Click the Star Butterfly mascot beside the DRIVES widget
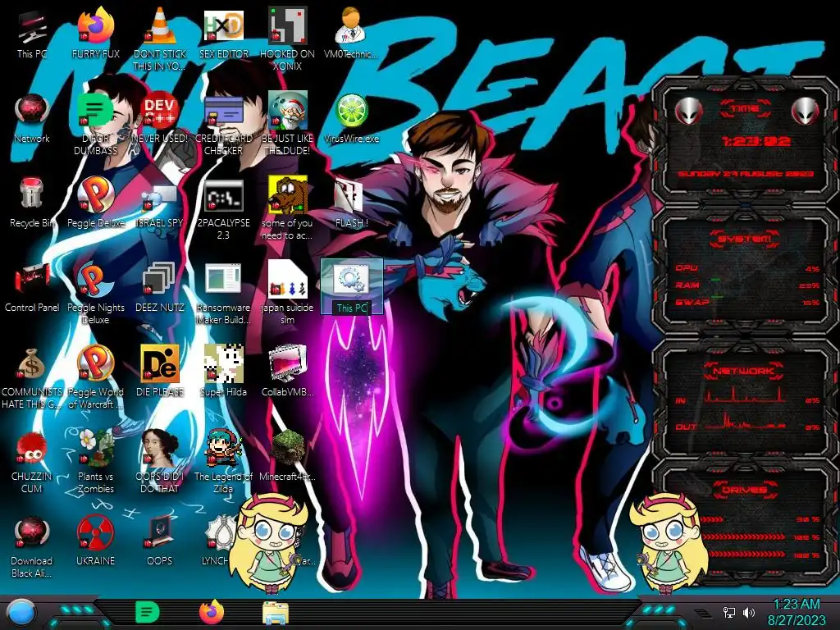The height and width of the screenshot is (630, 840). tap(667, 541)
